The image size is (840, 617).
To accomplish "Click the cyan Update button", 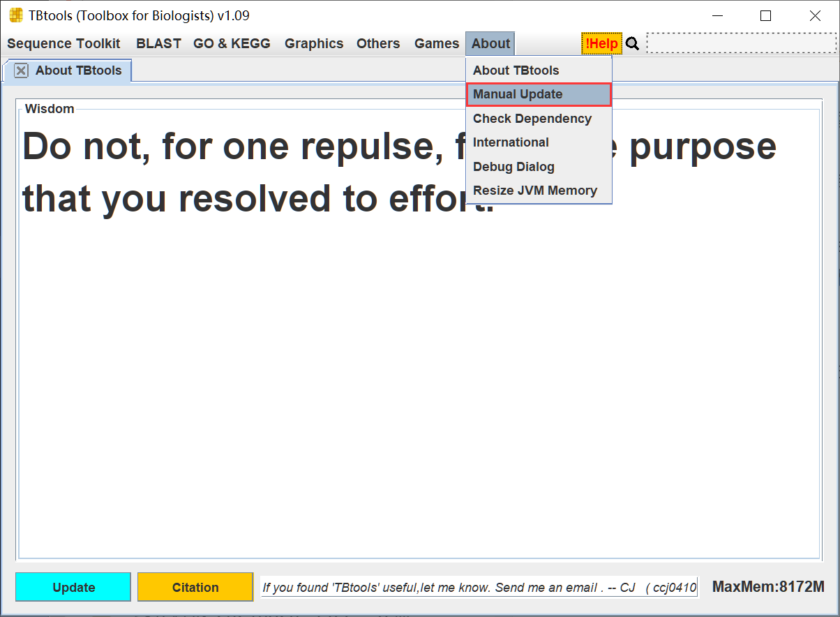I will (x=73, y=587).
